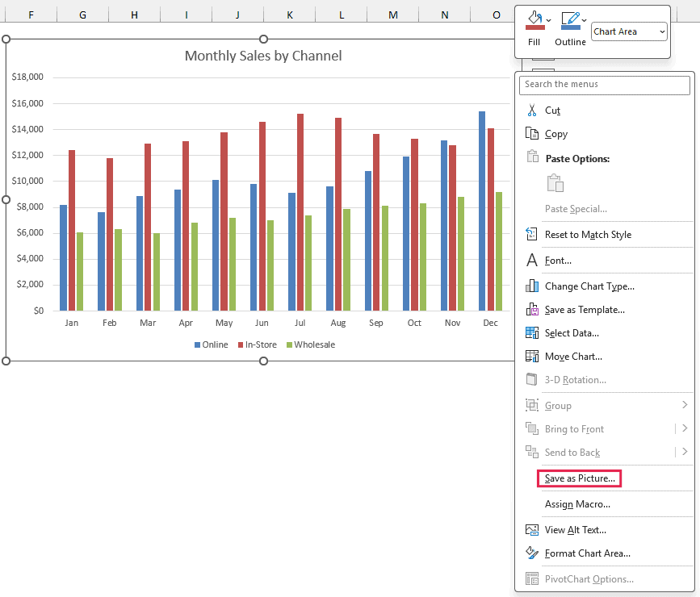700x597 pixels.
Task: Click the Group icon
Action: click(x=532, y=405)
